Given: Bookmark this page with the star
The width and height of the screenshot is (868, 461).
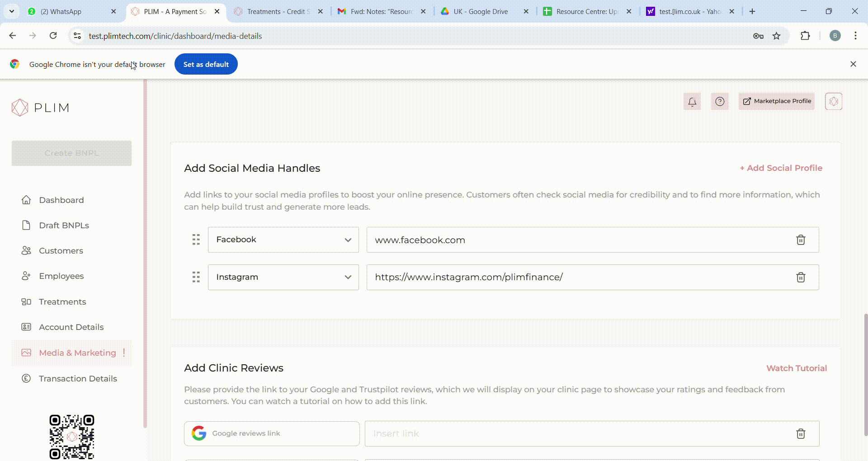Looking at the screenshot, I should [x=776, y=36].
